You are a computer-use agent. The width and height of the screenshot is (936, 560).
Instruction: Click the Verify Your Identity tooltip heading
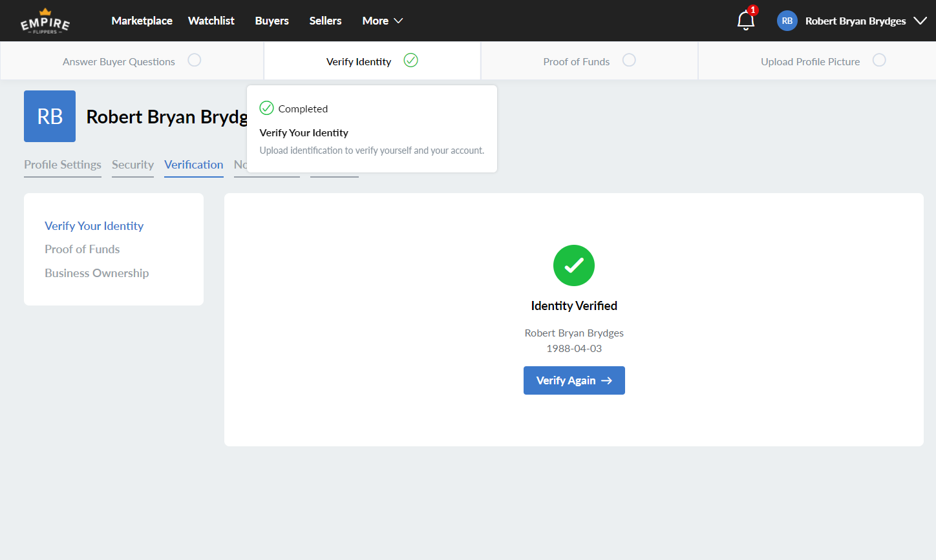304,133
